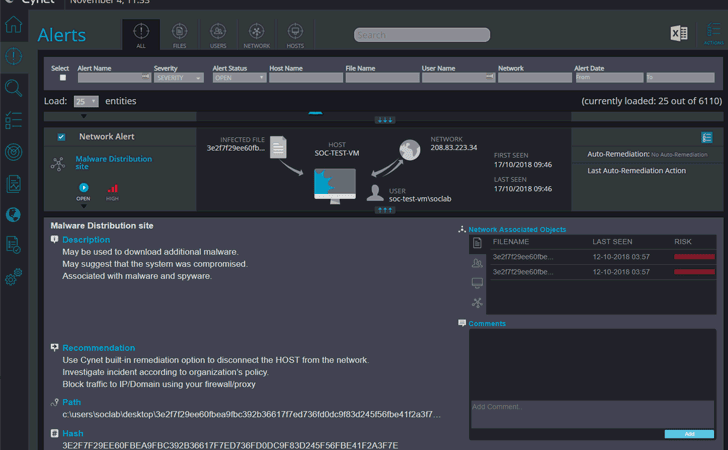Click the radar target icon in sidebar
Viewport: 728px width, 450px height.
(x=13, y=152)
